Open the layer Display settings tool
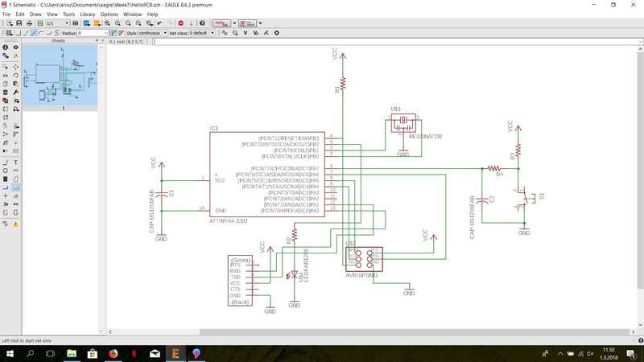 6,56
